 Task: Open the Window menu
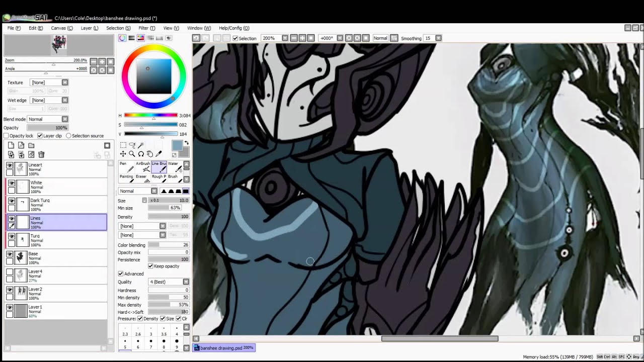click(x=199, y=28)
